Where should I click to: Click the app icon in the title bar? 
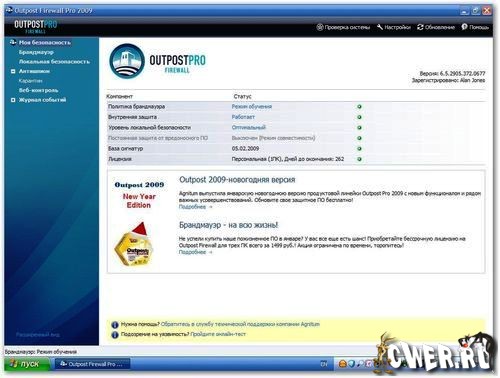[9, 10]
